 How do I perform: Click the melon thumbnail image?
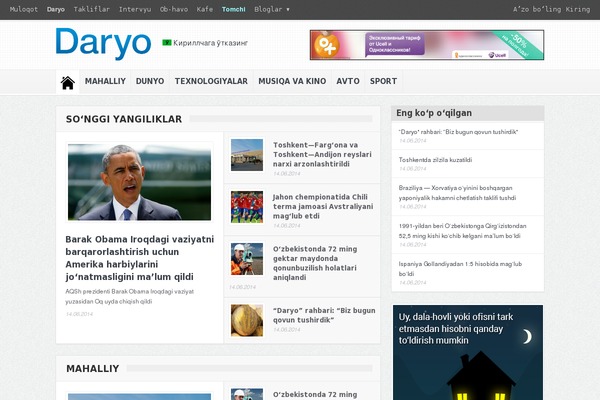click(x=247, y=320)
